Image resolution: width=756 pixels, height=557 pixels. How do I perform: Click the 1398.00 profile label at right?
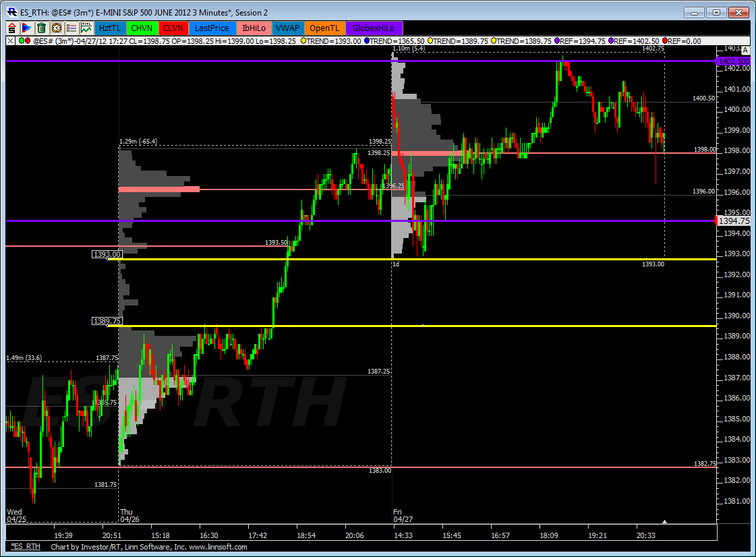point(705,150)
